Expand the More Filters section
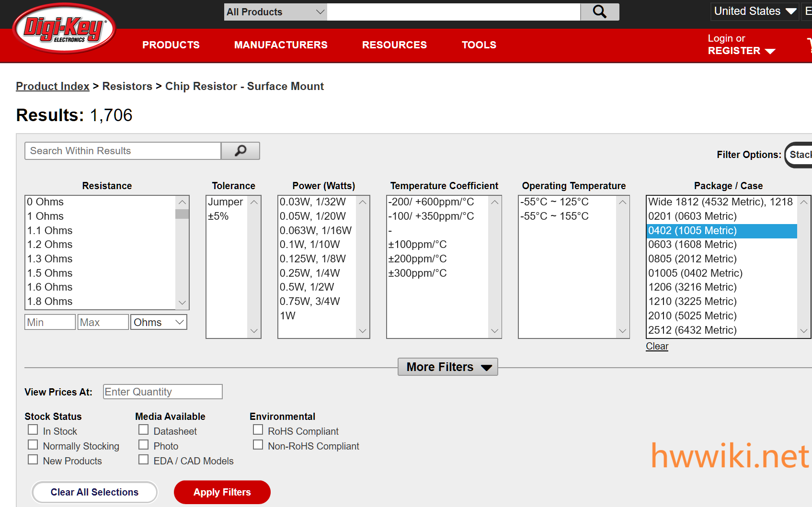The height and width of the screenshot is (507, 812). coord(448,367)
